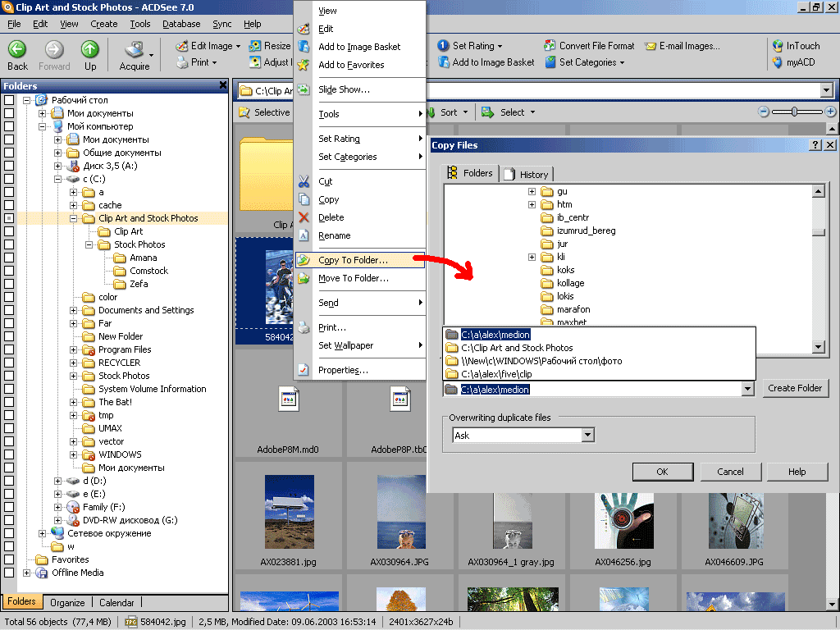The height and width of the screenshot is (630, 840).
Task: Adjust the thumbnail zoom slider handle
Action: pos(794,112)
